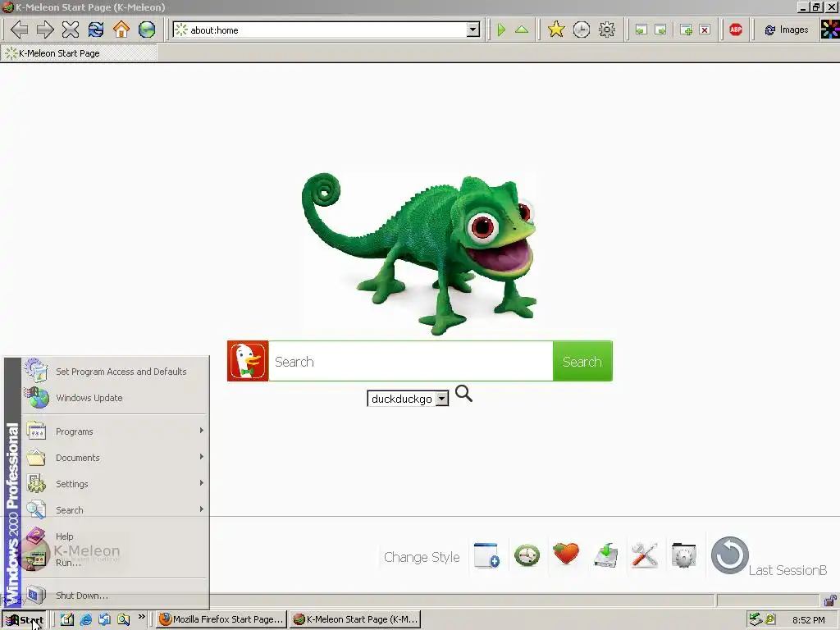Expand the Programs submenu

point(115,431)
